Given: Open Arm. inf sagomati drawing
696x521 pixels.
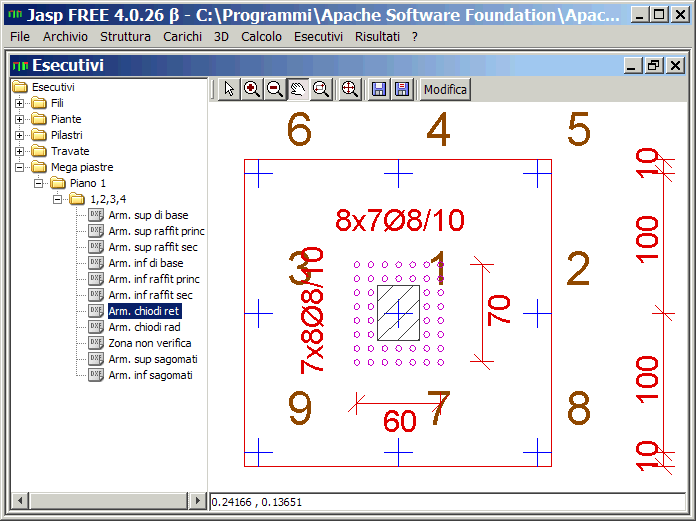Looking at the screenshot, I should [150, 375].
